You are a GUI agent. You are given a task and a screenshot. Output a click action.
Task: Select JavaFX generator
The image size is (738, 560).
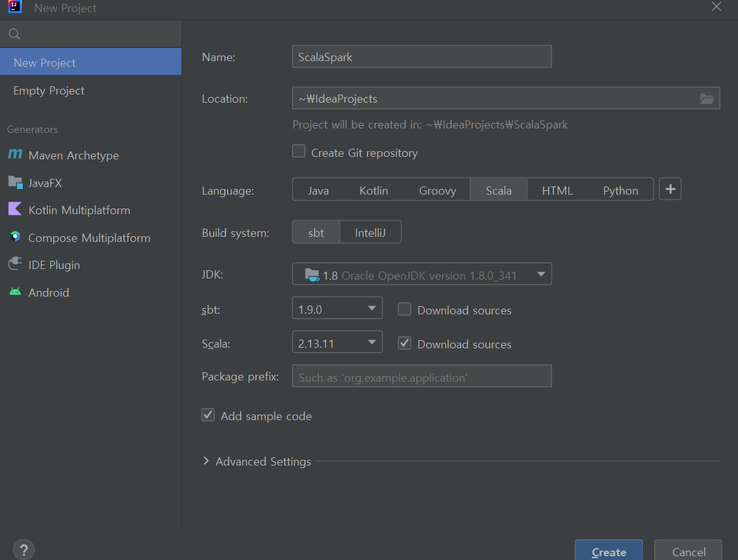coord(90,183)
